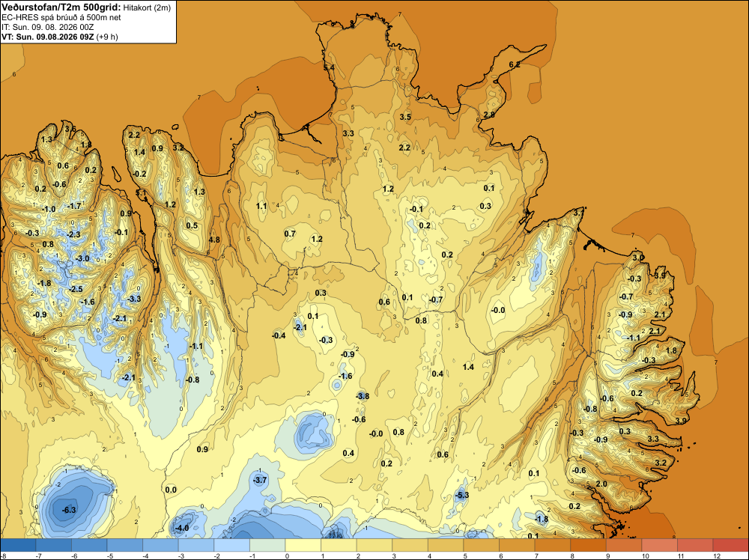Click the -5.3 cold spot label
Viewport: 749px width, 560px height.
tap(462, 495)
